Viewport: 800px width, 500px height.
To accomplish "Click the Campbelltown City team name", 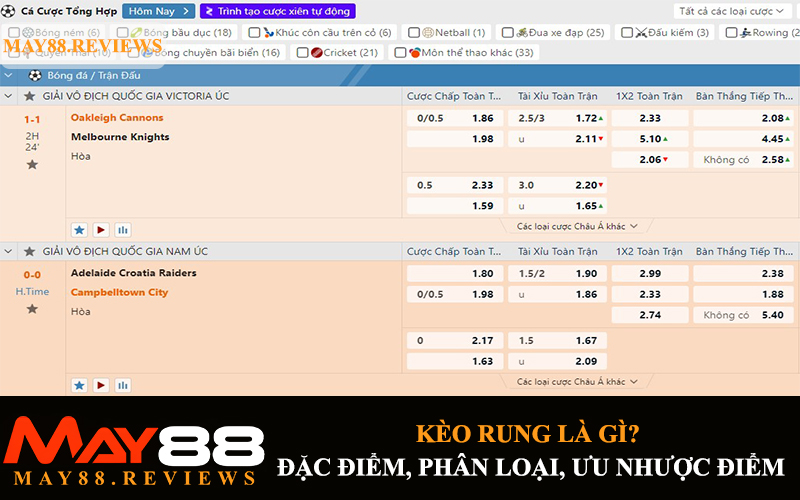I will pyautogui.click(x=119, y=292).
